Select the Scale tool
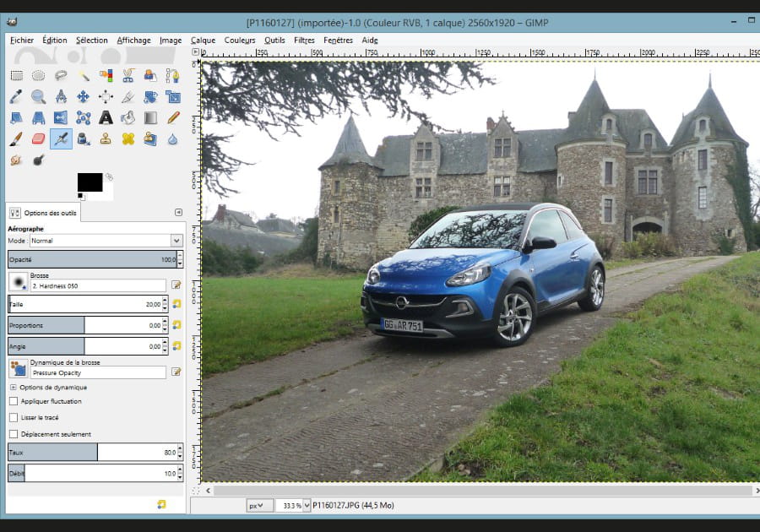The height and width of the screenshot is (532, 760). coord(172,96)
